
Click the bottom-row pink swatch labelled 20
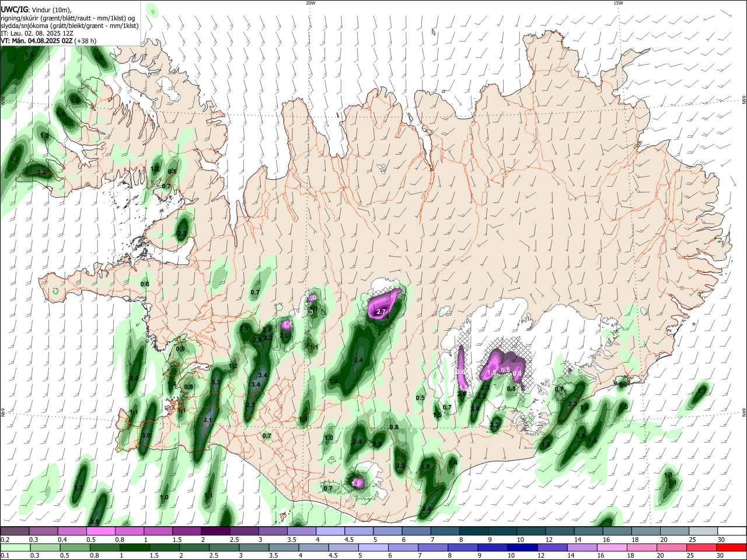pyautogui.click(x=672, y=547)
